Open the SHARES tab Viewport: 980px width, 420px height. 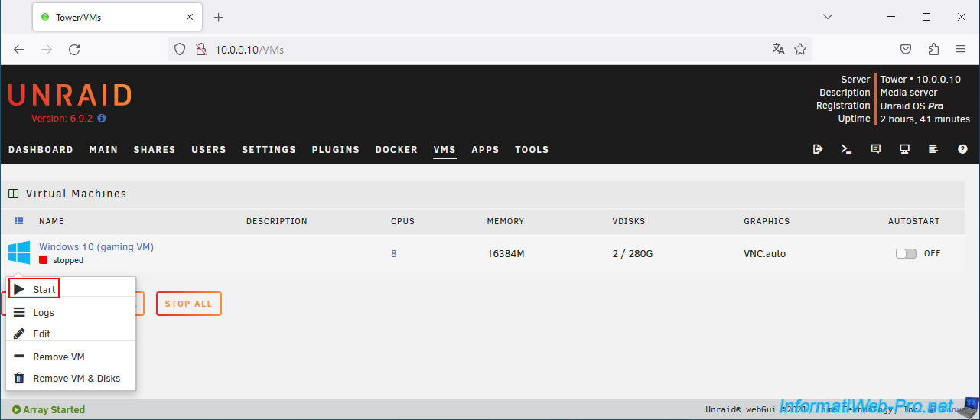(155, 149)
